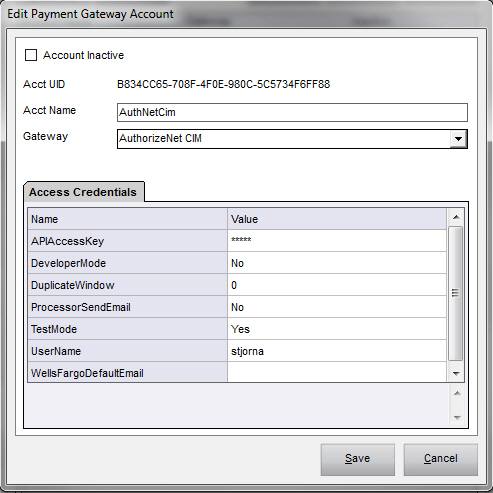This screenshot has height=493, width=493.
Task: Toggle the Account Inactive checkbox
Action: point(31,55)
